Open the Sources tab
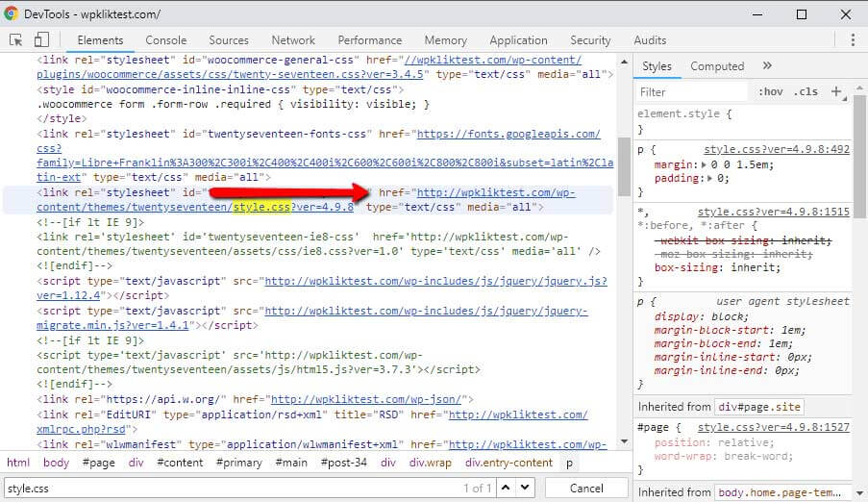 coord(229,39)
